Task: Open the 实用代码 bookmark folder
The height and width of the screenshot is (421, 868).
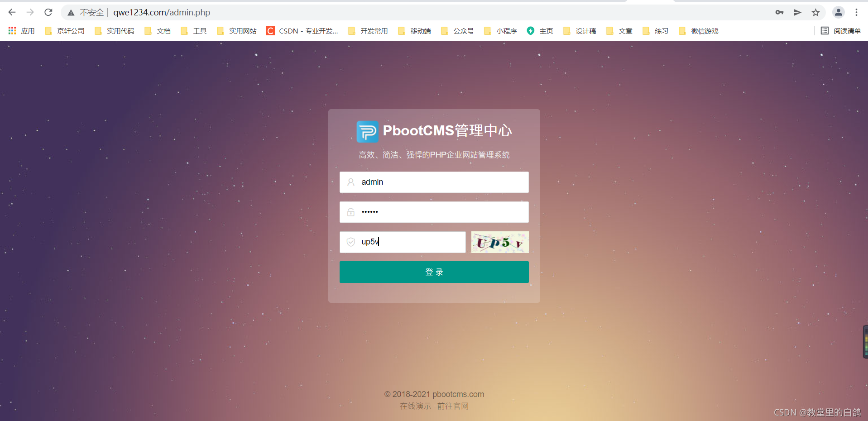Action: (115, 31)
